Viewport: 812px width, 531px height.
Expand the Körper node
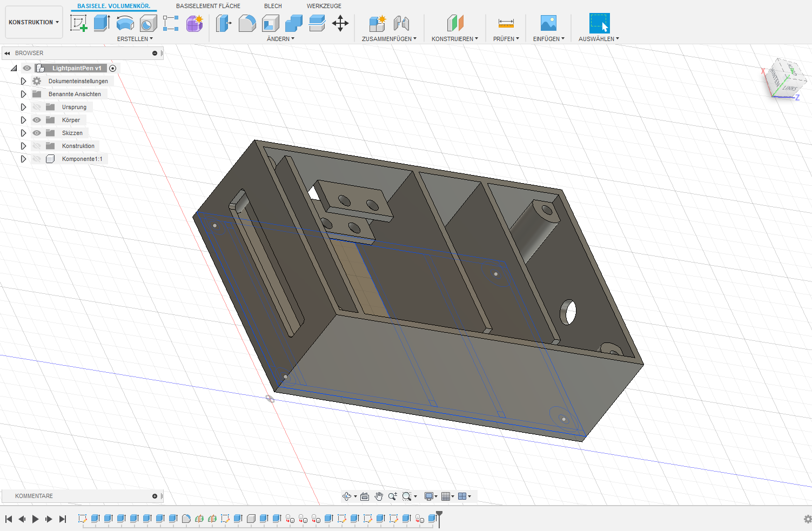(23, 120)
